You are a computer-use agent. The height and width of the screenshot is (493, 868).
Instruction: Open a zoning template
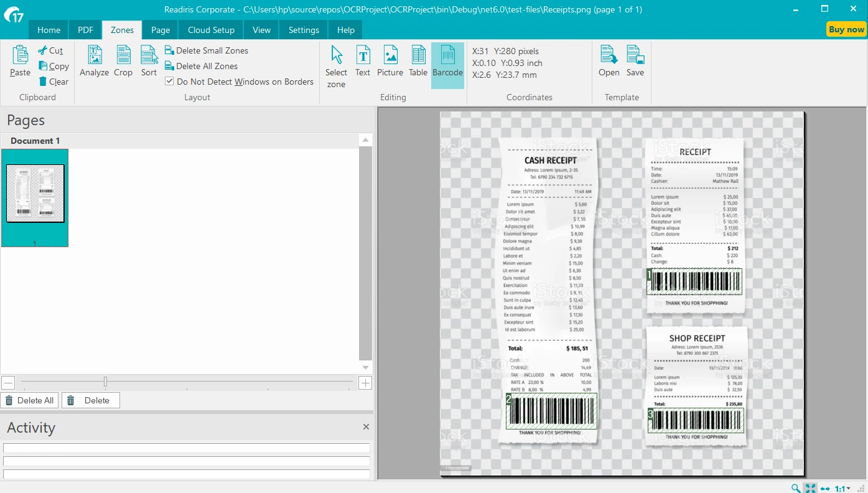(609, 62)
